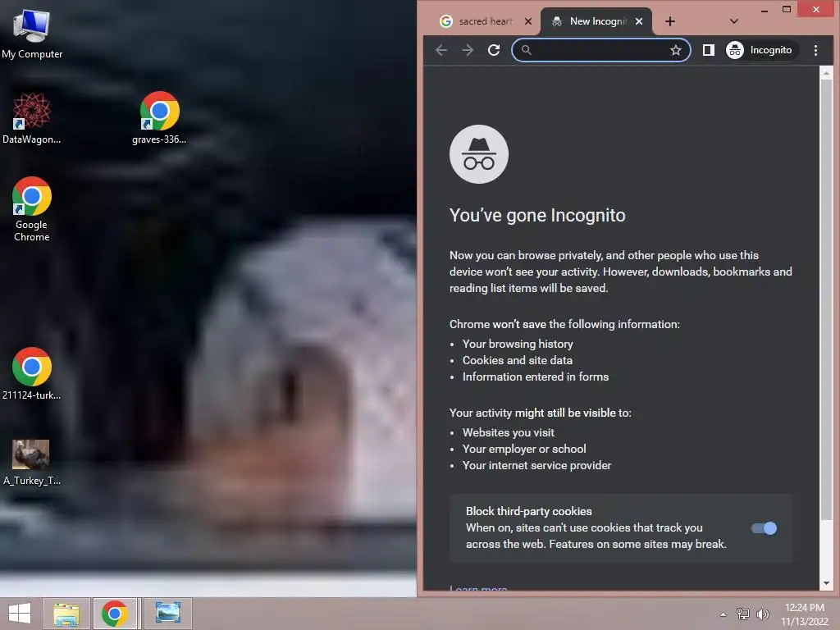Click the Websites you visit bullet
The height and width of the screenshot is (630, 840).
(508, 432)
